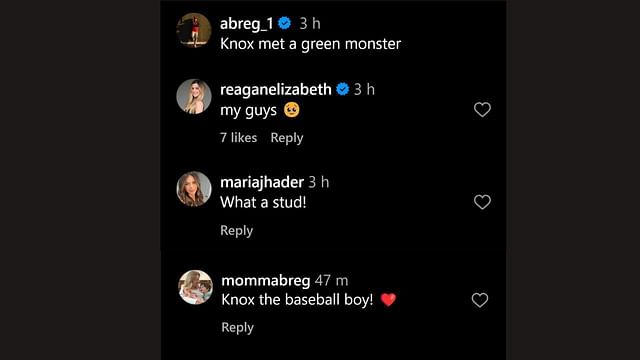
Task: View the 7 likes on reaganelizabeth's comment
Action: [x=239, y=138]
